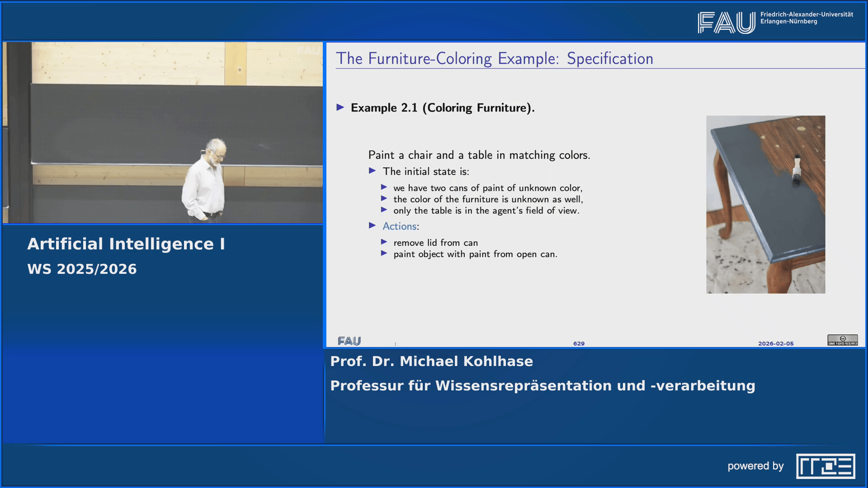The height and width of the screenshot is (488, 868).
Task: Click the arrow next to 'The initial state is'
Action: 373,171
